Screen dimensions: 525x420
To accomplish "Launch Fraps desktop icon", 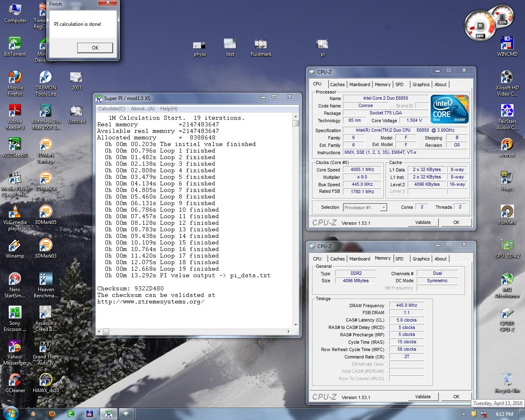I will [x=507, y=181].
